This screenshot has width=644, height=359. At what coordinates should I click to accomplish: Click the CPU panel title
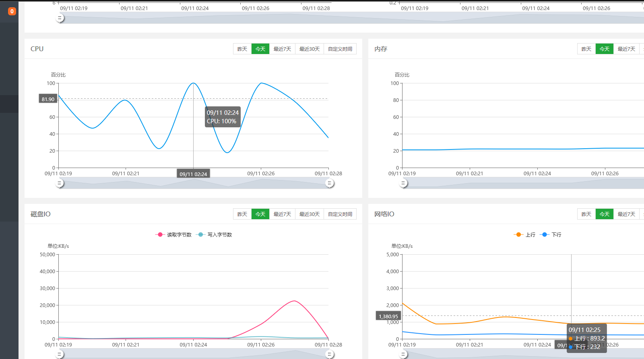pyautogui.click(x=37, y=49)
